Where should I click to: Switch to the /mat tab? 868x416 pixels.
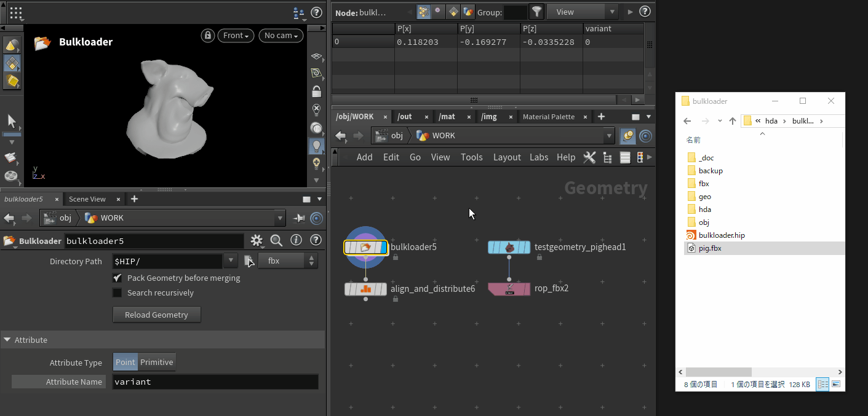[447, 117]
